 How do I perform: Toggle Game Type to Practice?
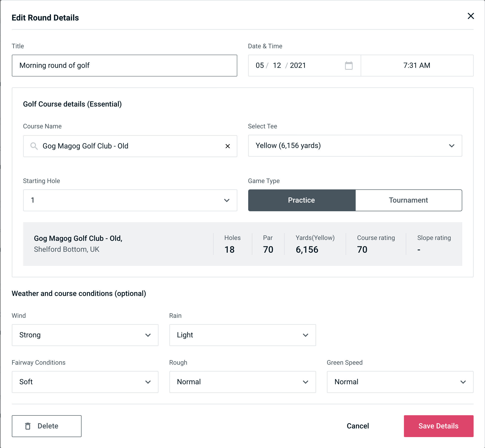click(301, 200)
